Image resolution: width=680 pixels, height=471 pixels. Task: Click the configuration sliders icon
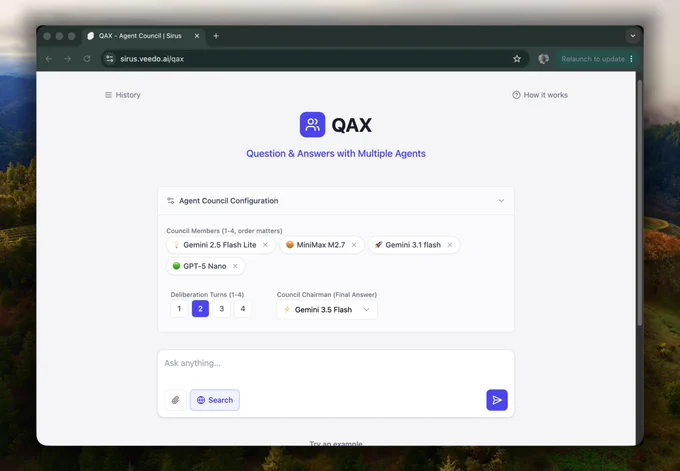170,201
